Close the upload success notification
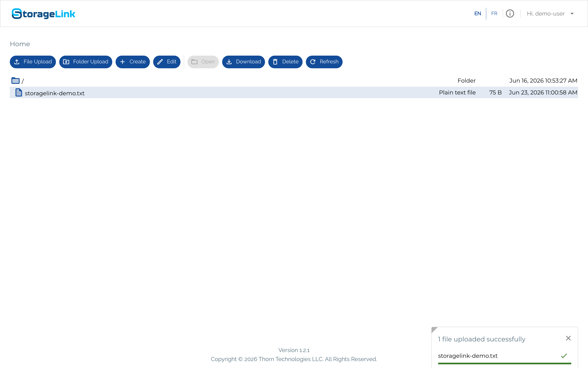This screenshot has height=368, width=588. [568, 338]
